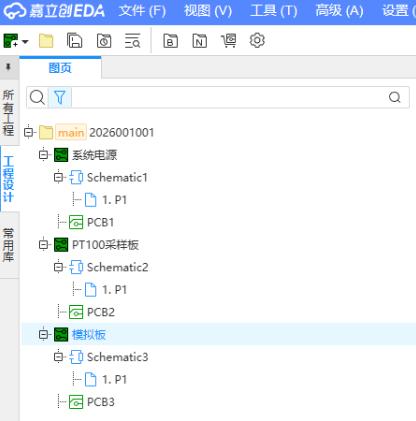Collapse the 模拟板 board node

point(44,334)
